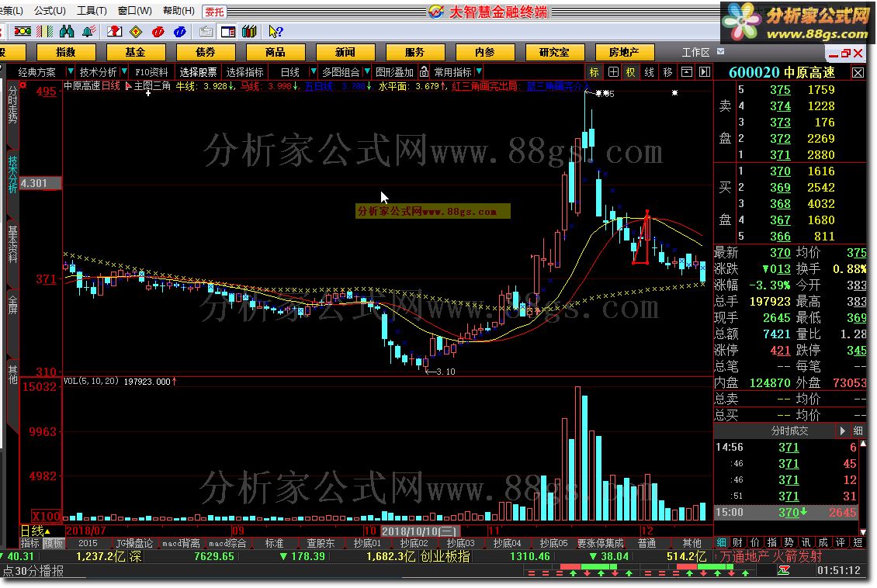The width and height of the screenshot is (877, 588).
Task: Open the binoculars search tool
Action: (67, 31)
